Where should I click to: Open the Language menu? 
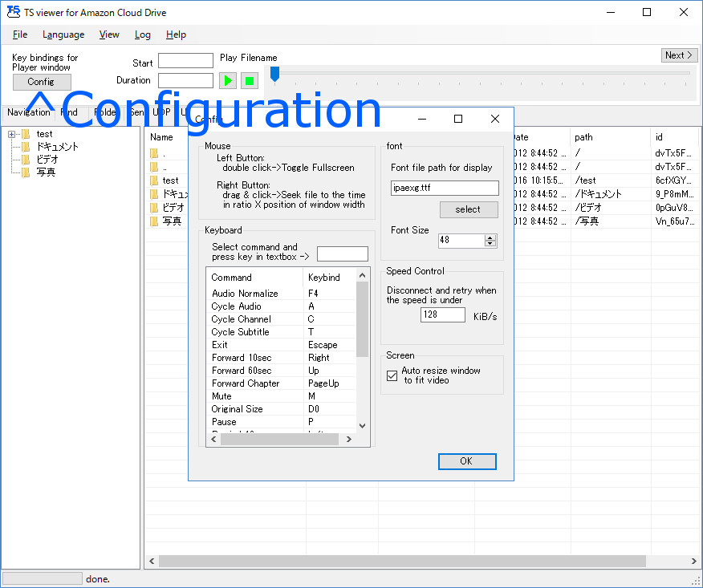tap(63, 34)
